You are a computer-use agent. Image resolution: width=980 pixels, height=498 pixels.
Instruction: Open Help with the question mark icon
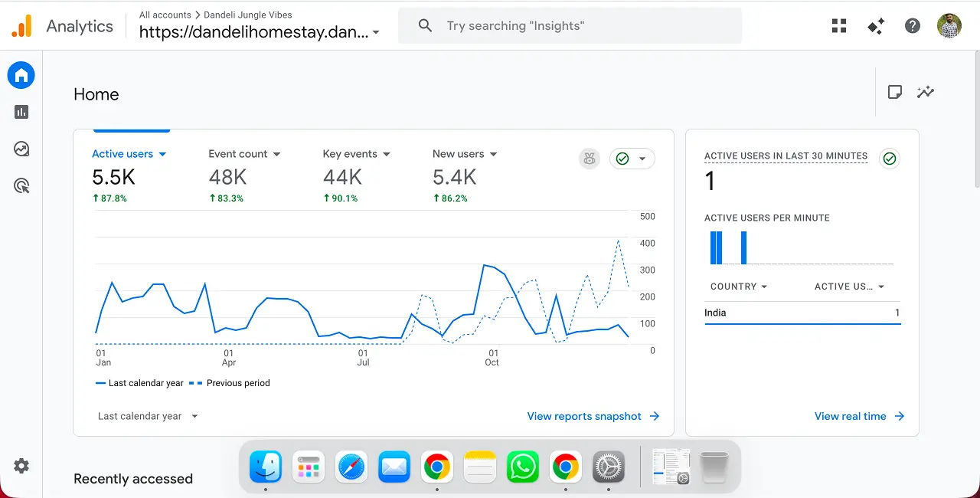pos(913,25)
